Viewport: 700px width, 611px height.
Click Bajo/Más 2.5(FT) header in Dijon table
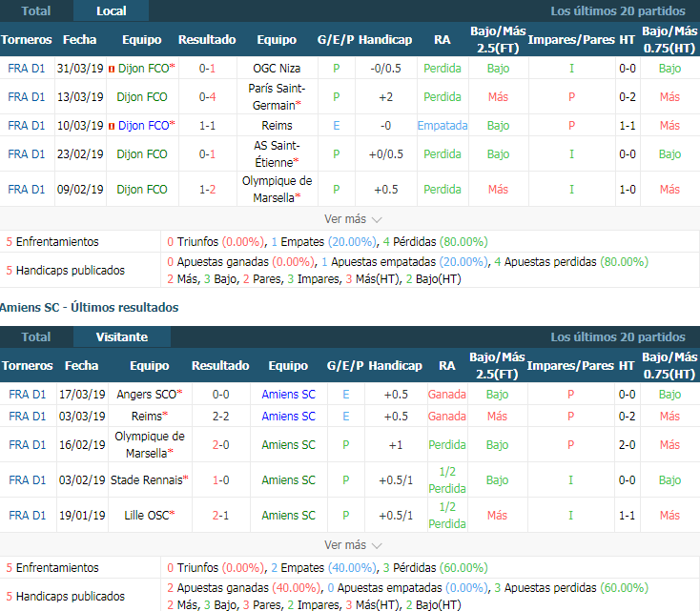point(498,39)
